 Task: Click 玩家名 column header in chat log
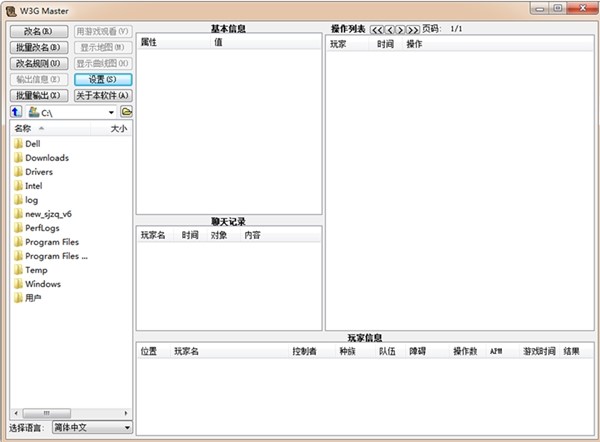153,235
